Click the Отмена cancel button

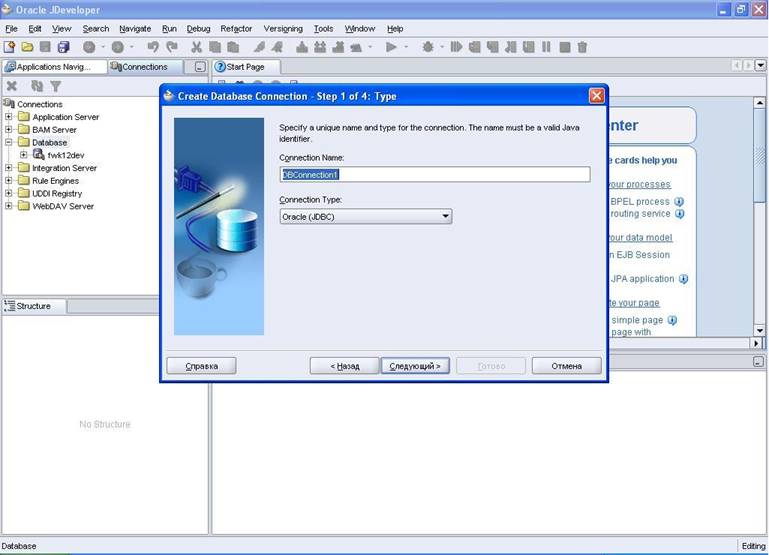tap(566, 366)
